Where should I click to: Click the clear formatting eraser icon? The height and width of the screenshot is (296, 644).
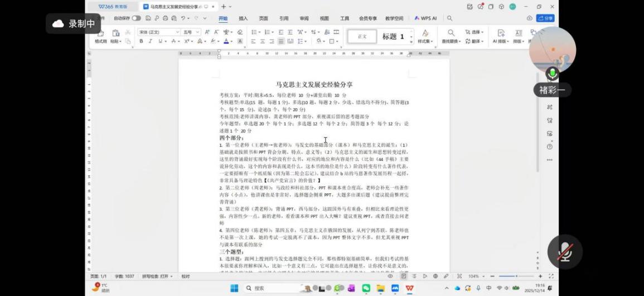click(x=239, y=32)
